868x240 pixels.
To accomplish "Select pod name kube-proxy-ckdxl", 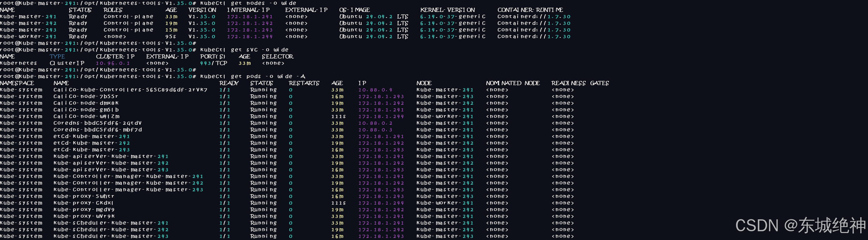I will [84, 203].
